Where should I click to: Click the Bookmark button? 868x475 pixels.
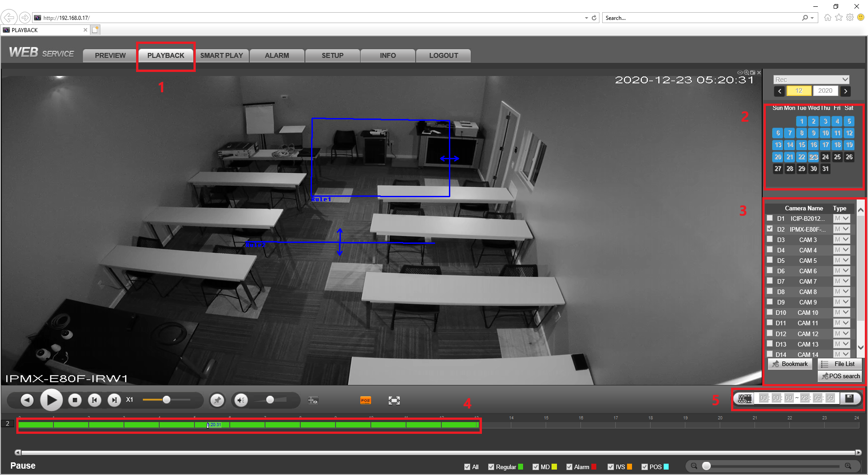(790, 364)
